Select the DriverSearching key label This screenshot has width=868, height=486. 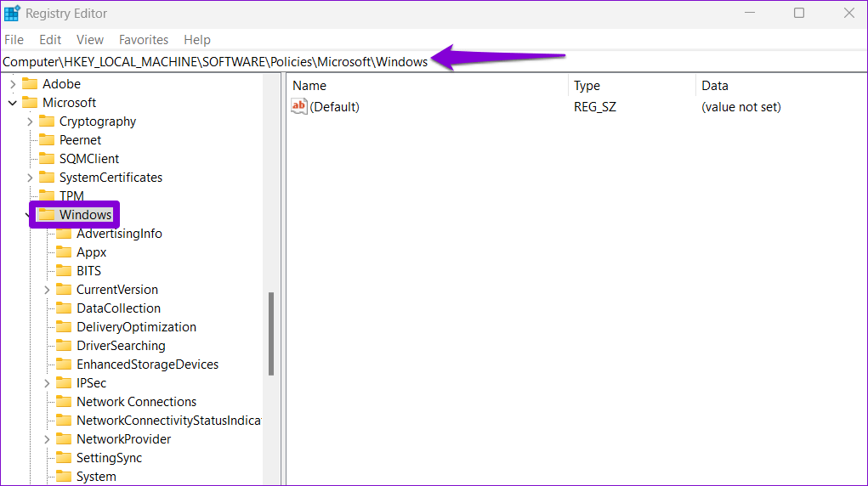pos(121,346)
